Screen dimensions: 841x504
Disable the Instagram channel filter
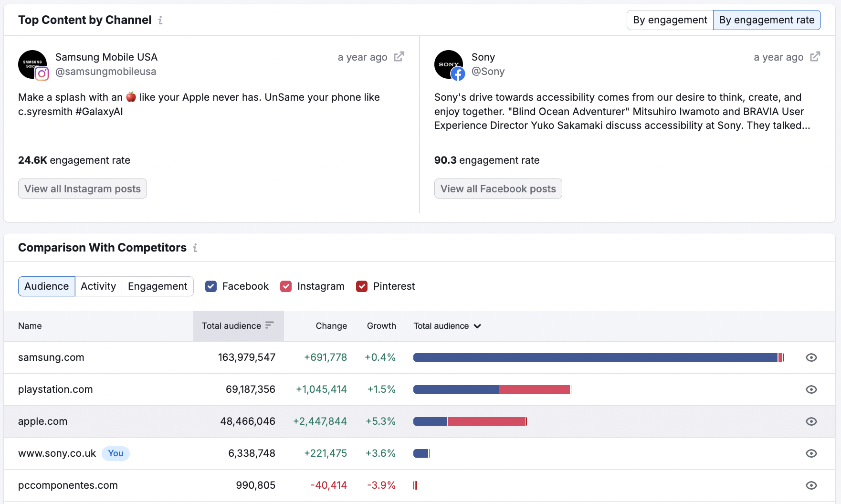pyautogui.click(x=286, y=286)
